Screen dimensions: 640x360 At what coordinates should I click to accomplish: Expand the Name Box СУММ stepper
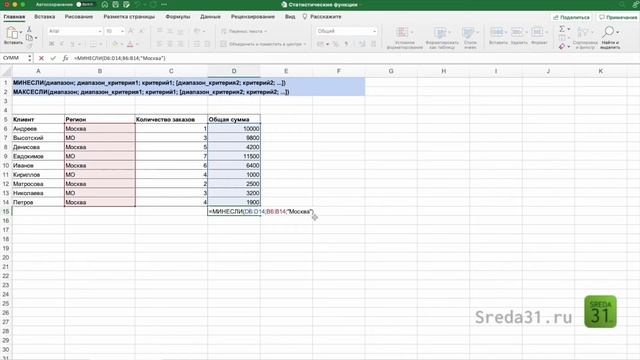click(29, 58)
